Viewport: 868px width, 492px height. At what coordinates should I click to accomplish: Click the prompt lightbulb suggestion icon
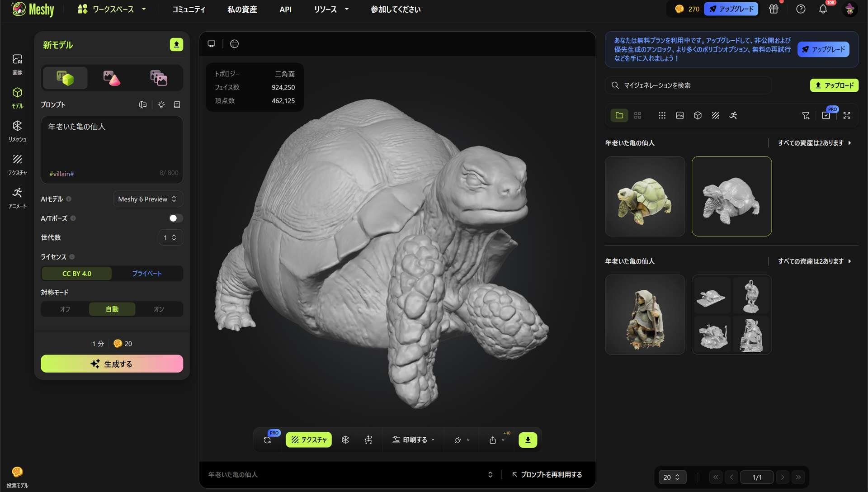(161, 105)
